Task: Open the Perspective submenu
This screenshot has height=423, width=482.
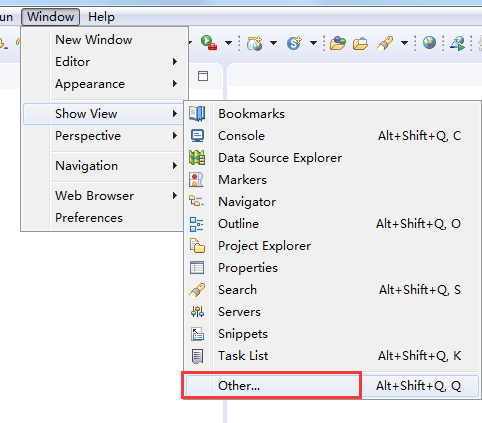Action: click(103, 136)
